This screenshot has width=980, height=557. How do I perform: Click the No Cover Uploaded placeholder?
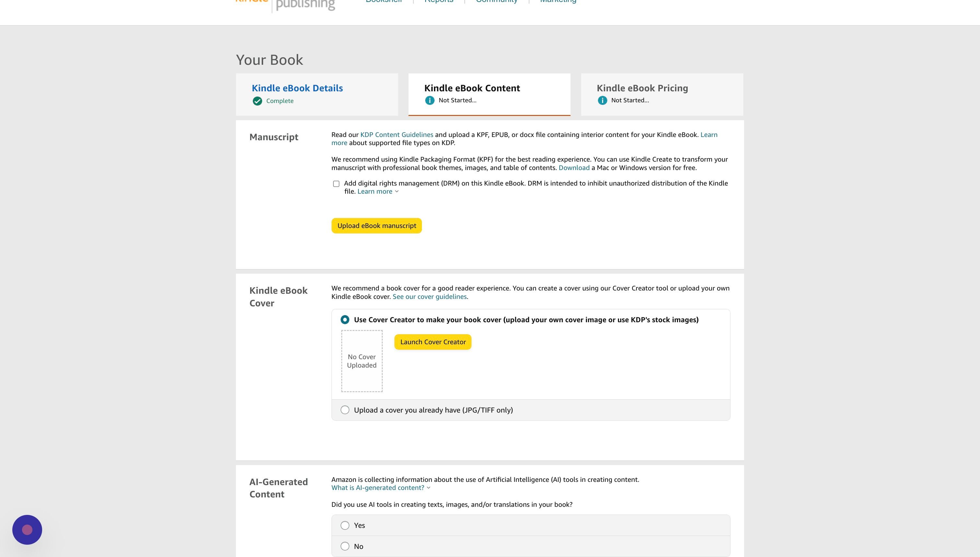(362, 361)
